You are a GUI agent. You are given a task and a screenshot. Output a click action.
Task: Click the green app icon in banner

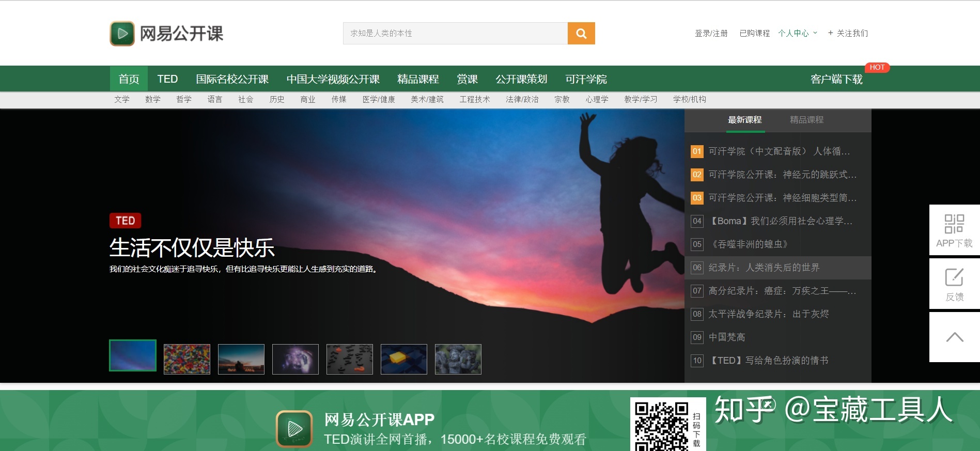pos(294,428)
